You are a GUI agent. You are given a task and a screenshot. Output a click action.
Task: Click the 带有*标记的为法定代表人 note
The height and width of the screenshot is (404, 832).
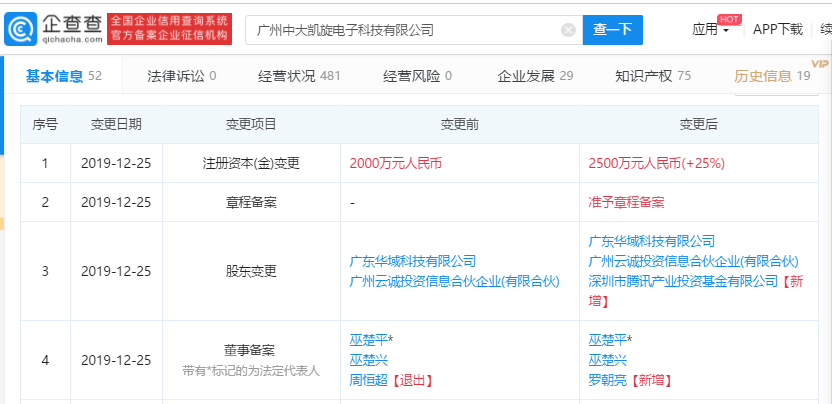251,371
